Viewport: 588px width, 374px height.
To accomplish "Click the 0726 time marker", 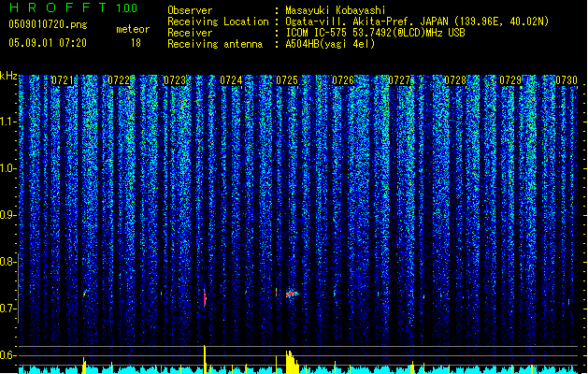I will pyautogui.click(x=343, y=80).
